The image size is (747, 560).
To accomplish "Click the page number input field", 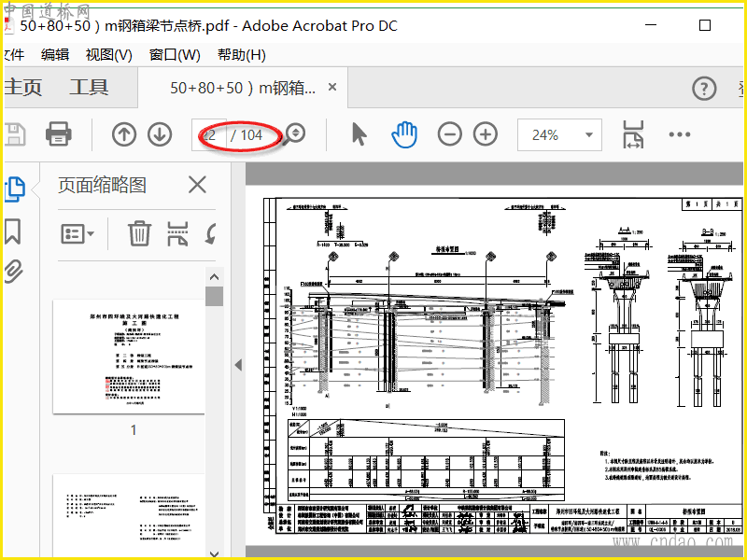I will pyautogui.click(x=209, y=135).
